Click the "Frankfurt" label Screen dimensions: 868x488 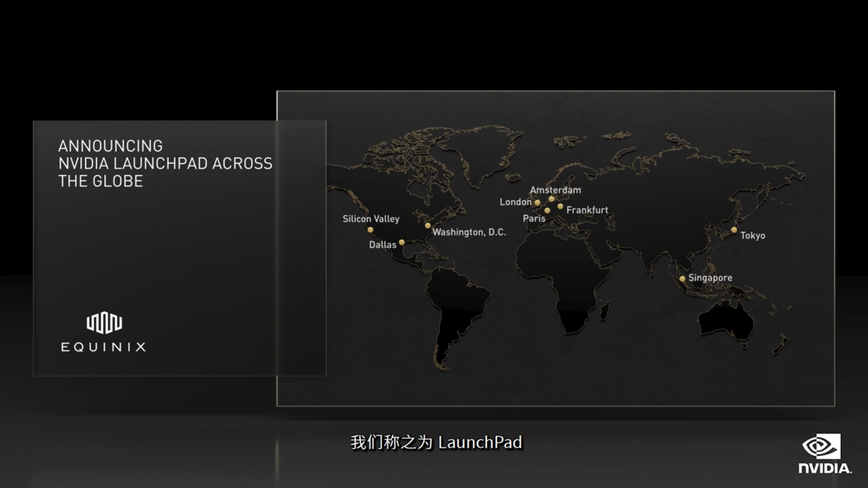tap(587, 210)
